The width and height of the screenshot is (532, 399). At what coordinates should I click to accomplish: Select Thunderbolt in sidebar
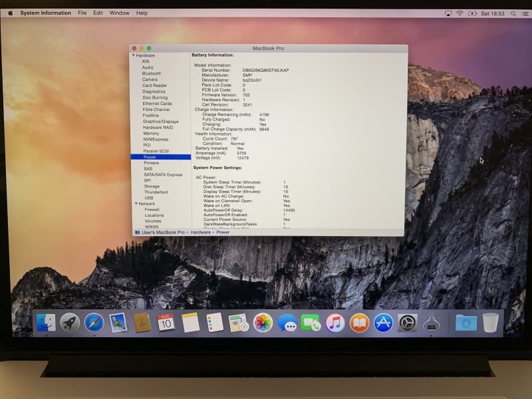(156, 192)
